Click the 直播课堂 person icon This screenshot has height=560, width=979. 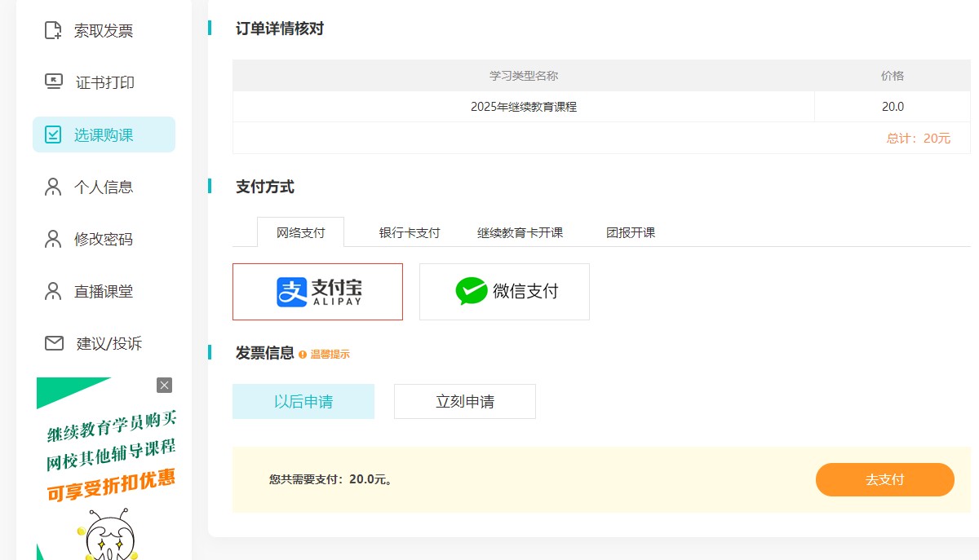pyautogui.click(x=53, y=292)
